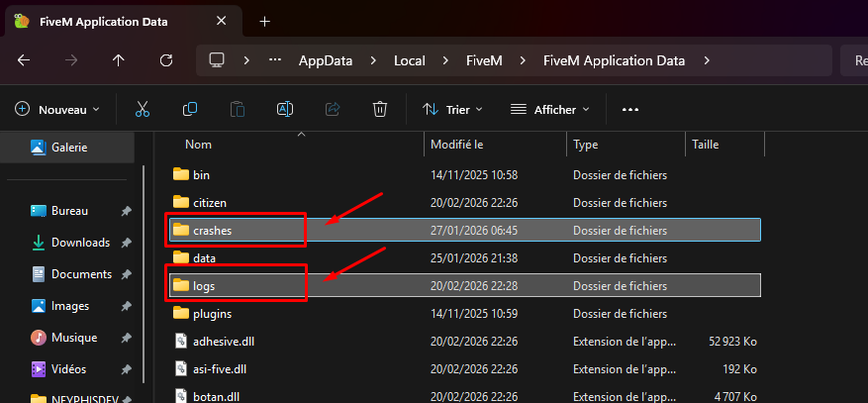
Task: Go up one folder level arrow
Action: click(x=119, y=60)
